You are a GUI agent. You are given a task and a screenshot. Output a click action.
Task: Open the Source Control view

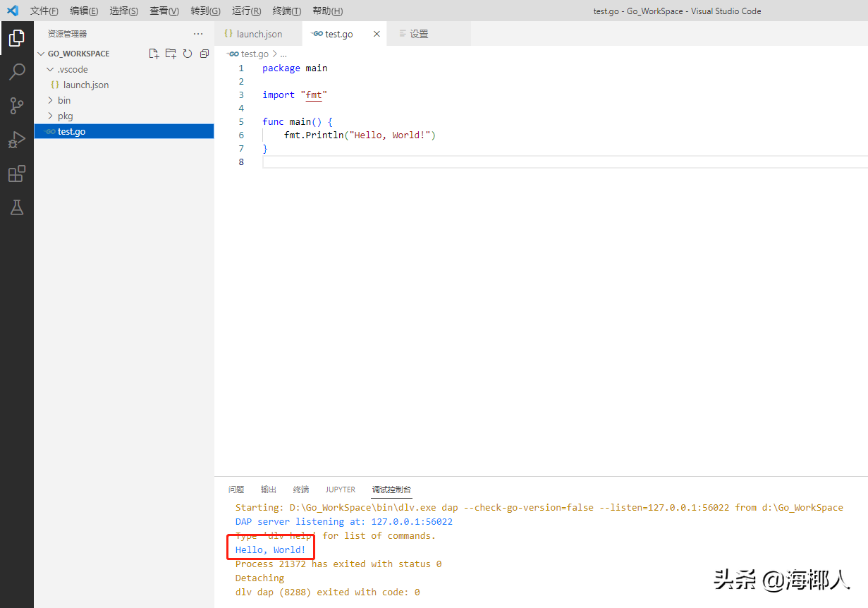[x=17, y=105]
